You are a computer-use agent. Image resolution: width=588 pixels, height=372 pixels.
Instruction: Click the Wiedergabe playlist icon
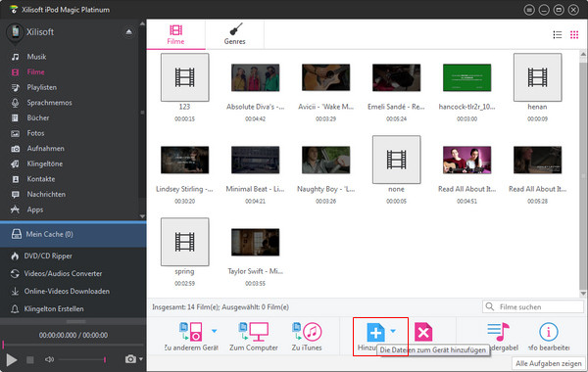(x=499, y=332)
